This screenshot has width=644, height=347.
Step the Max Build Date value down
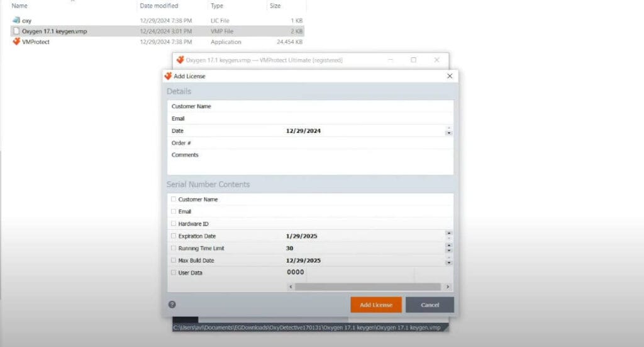pyautogui.click(x=448, y=263)
